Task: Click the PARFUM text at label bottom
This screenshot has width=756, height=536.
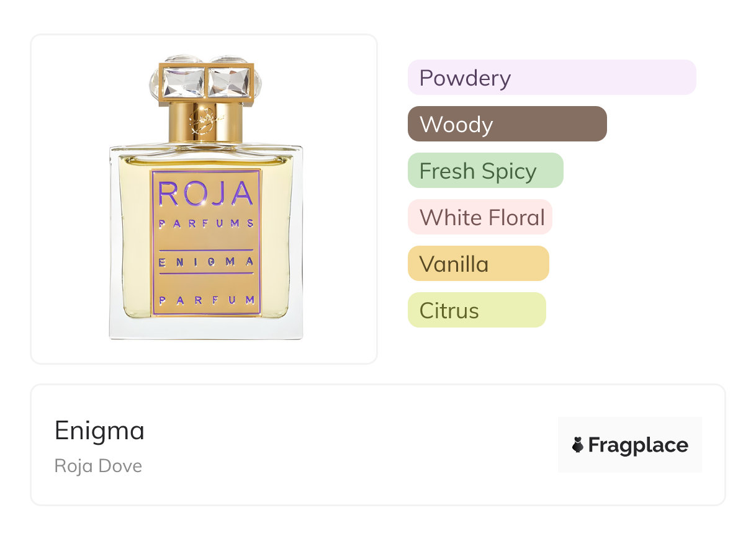Action: (206, 300)
